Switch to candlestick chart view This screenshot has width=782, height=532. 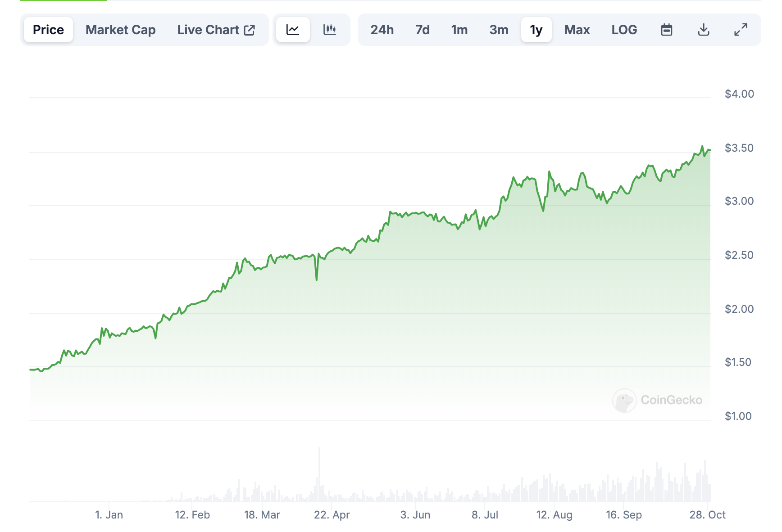(330, 30)
